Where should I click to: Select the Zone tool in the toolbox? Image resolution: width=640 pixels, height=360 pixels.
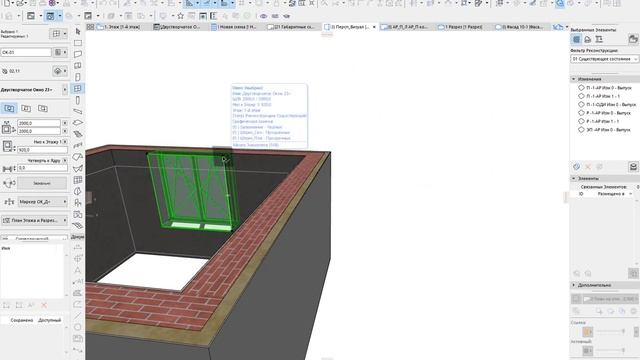[x=78, y=214]
